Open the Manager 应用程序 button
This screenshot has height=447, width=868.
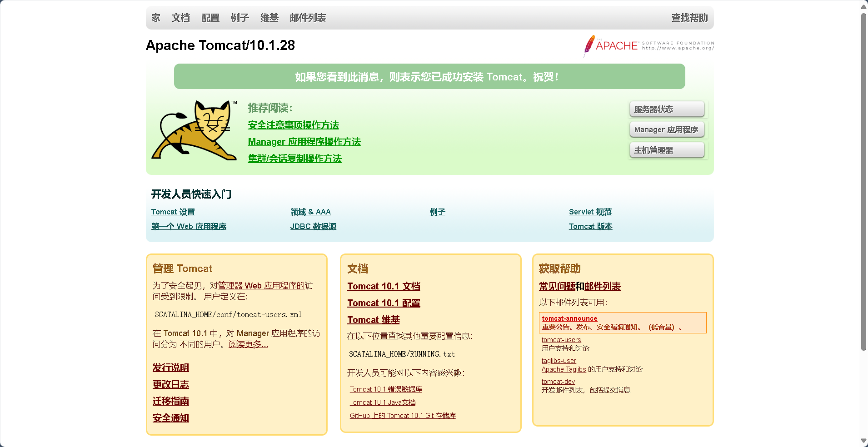[x=667, y=129]
